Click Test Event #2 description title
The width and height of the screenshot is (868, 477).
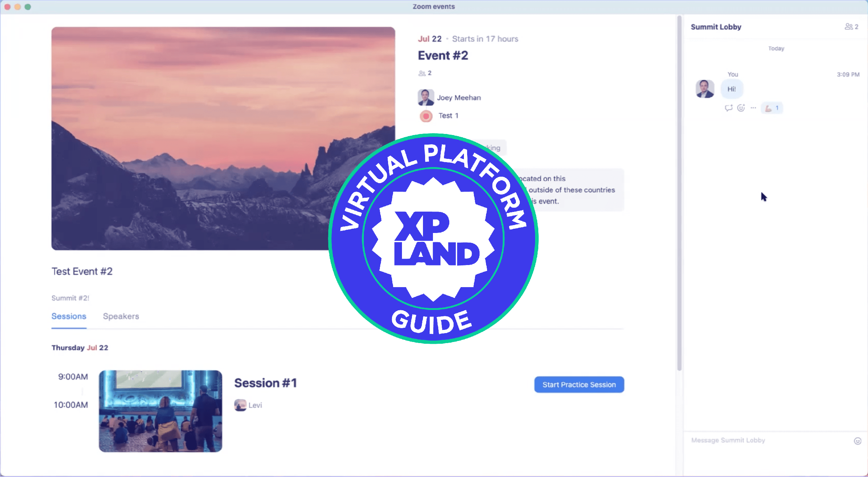tap(82, 271)
